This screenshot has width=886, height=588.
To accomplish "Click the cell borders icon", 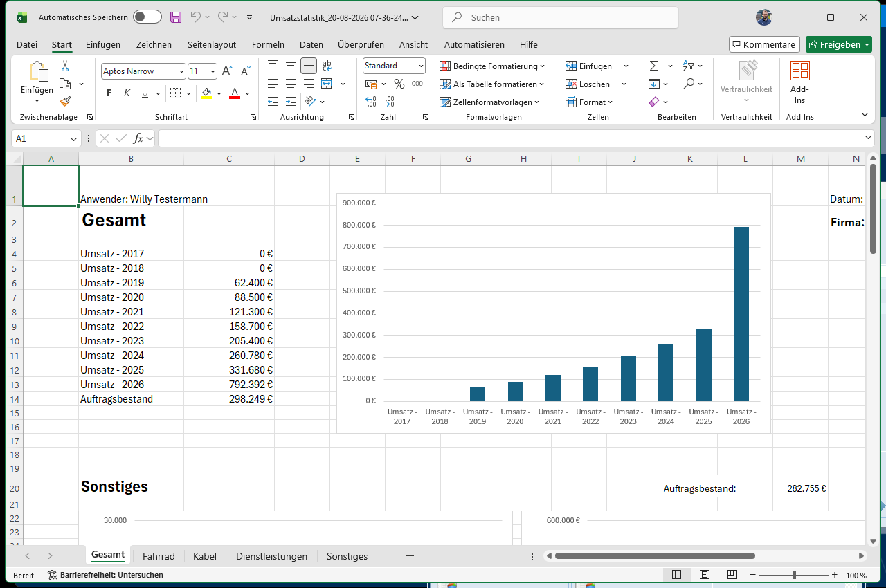I will point(175,93).
